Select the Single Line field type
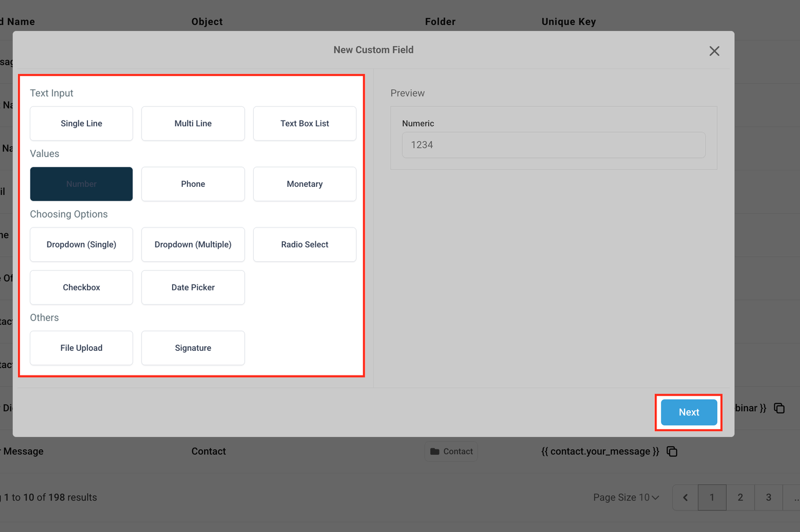800x532 pixels. [x=81, y=123]
